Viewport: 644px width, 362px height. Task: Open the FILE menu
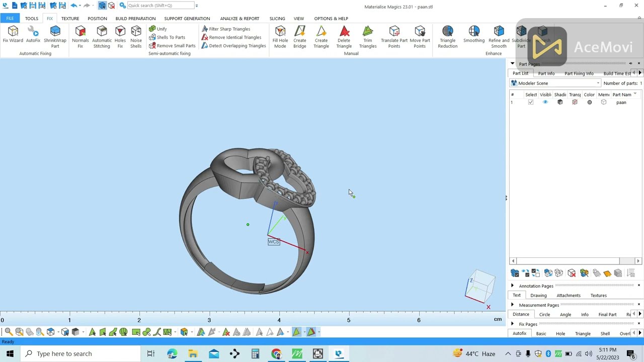coord(10,19)
